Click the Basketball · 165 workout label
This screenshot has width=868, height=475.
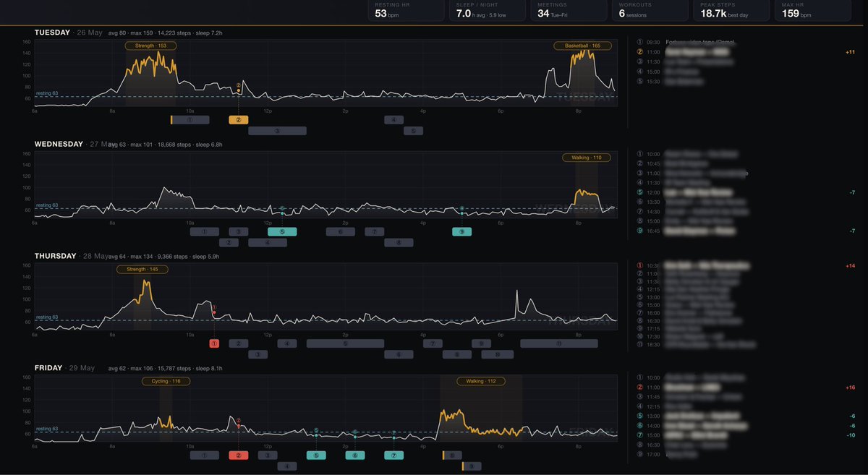pyautogui.click(x=582, y=46)
